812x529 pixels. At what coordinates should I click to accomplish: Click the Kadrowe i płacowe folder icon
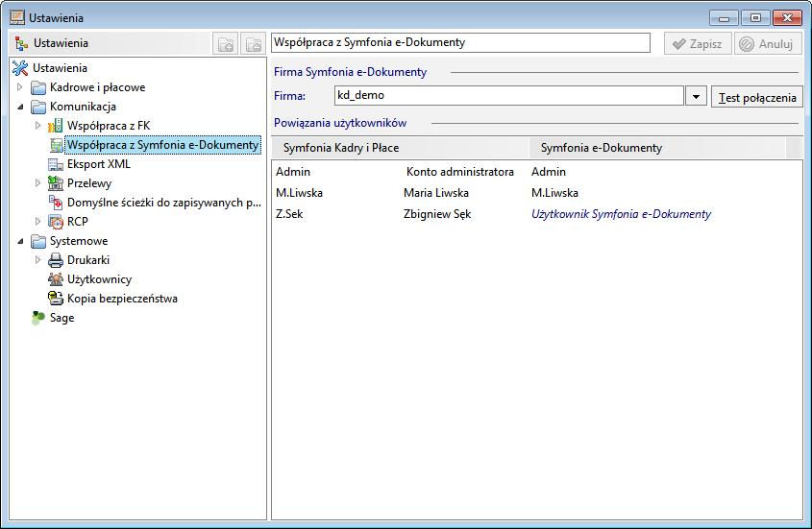pos(38,87)
